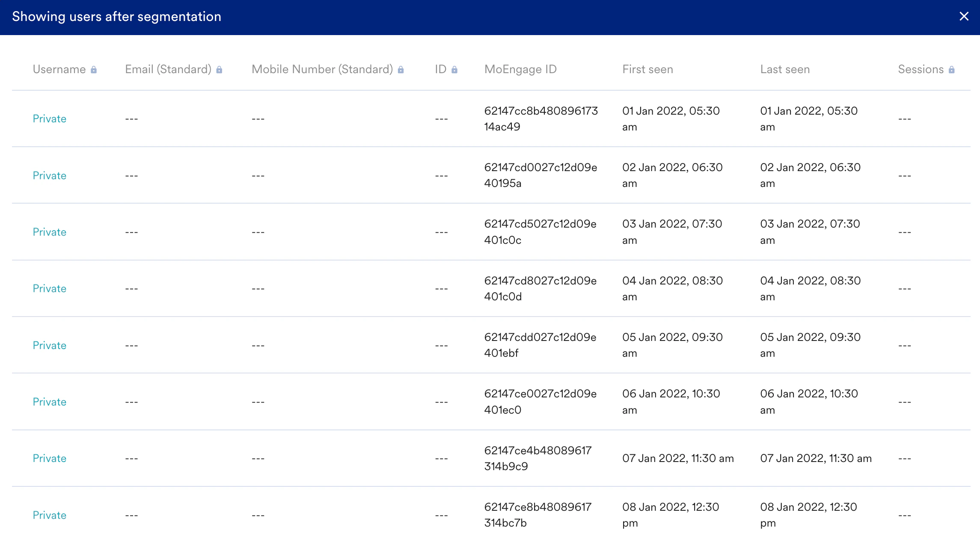Open Private user first seen 04 Jan 2022

50,288
